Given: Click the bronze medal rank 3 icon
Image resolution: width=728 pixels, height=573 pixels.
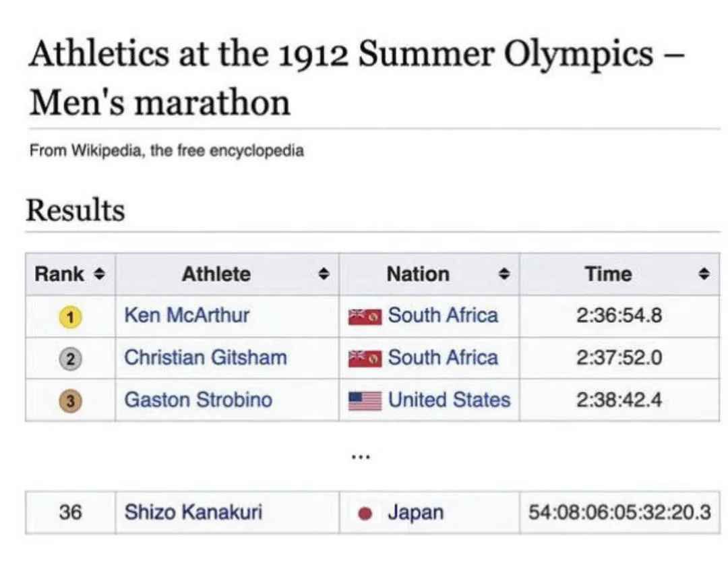Looking at the screenshot, I should (70, 400).
